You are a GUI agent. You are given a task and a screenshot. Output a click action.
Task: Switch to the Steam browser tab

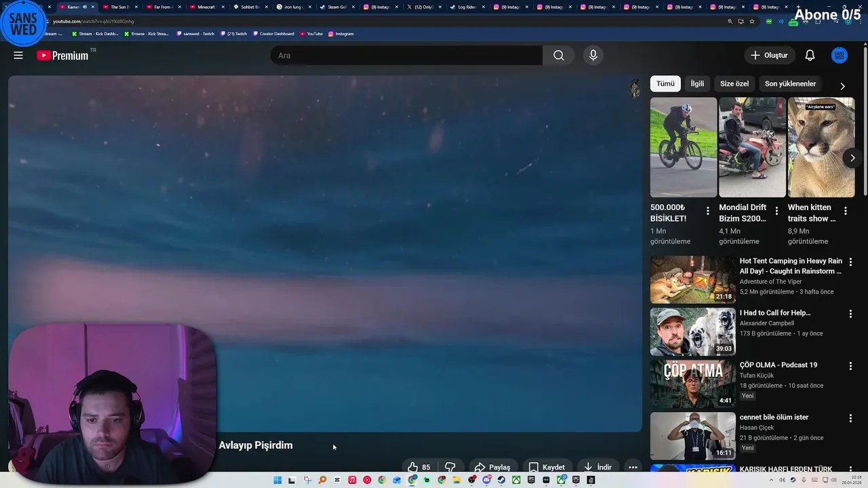click(x=336, y=7)
